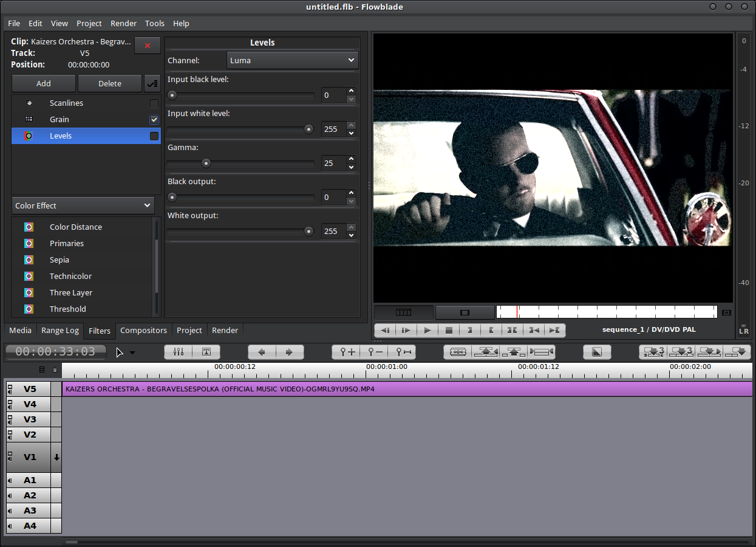This screenshot has height=547, width=756.
Task: Switch monitor to clip display
Action: tap(465, 312)
